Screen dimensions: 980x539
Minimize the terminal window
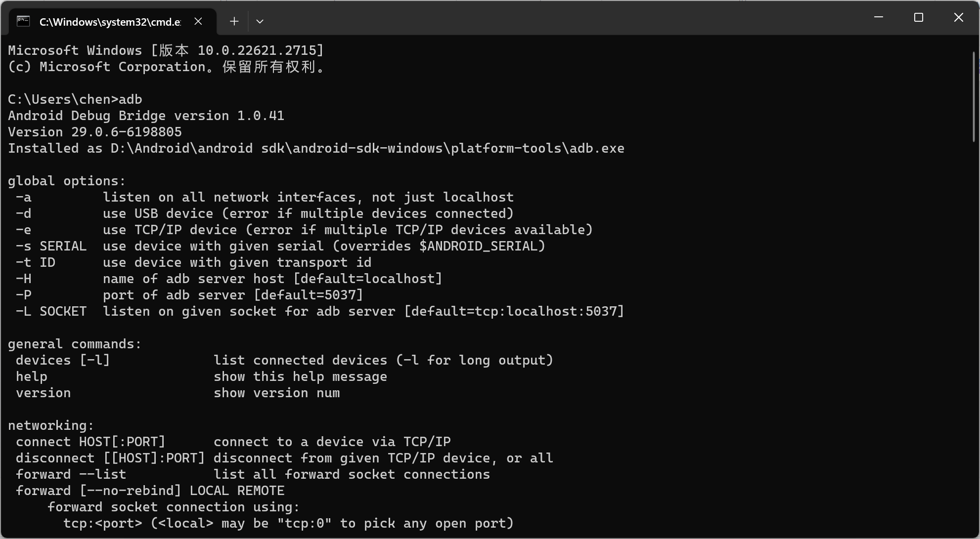tap(879, 17)
